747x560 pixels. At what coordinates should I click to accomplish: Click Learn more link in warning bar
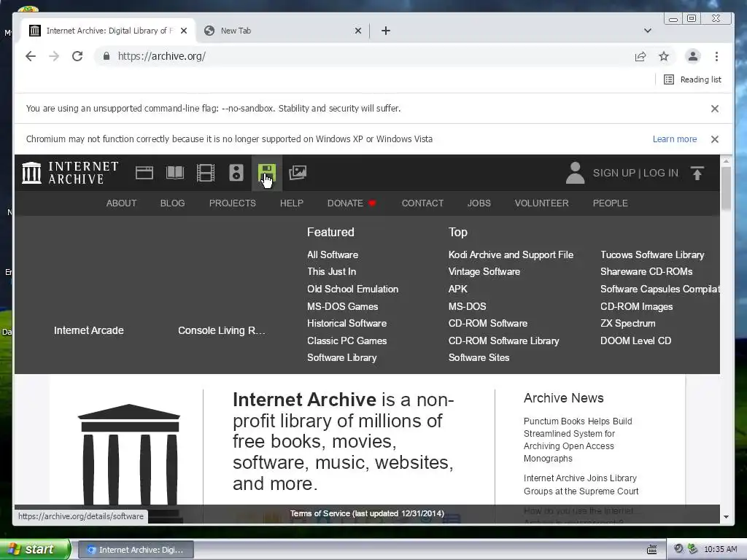(x=675, y=139)
